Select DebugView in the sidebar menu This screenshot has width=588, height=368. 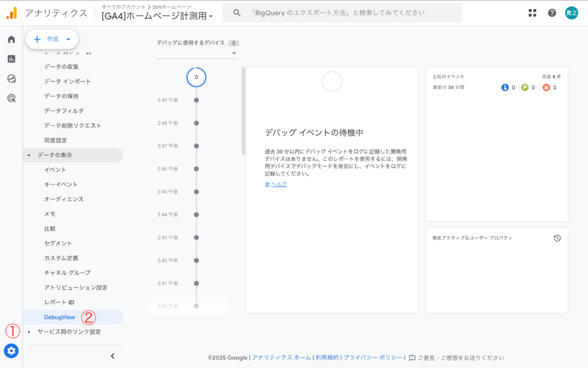59,317
